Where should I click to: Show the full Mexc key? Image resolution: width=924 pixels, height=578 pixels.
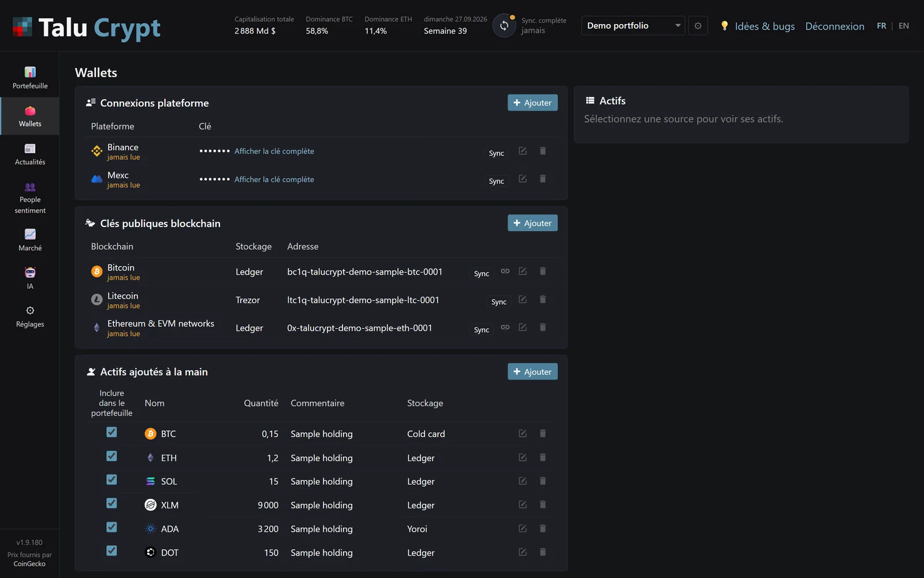tap(274, 179)
